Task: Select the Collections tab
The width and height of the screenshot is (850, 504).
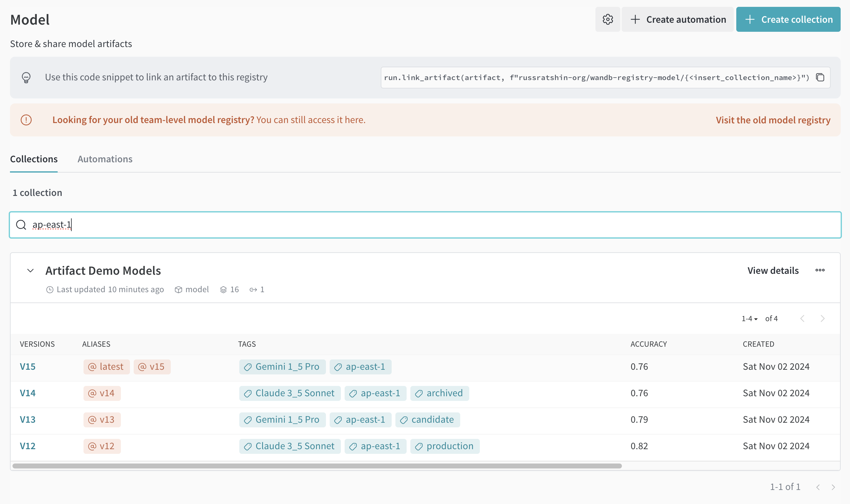Action: tap(34, 159)
